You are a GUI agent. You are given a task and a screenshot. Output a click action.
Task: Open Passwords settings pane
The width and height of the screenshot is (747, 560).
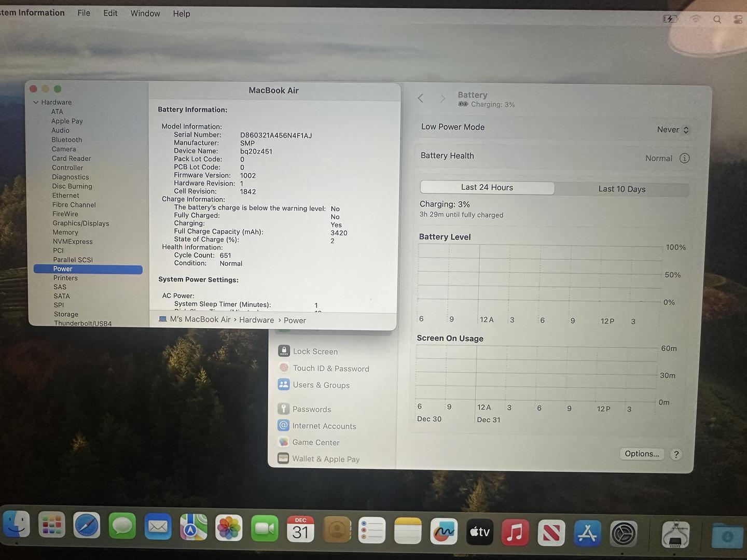[304, 409]
